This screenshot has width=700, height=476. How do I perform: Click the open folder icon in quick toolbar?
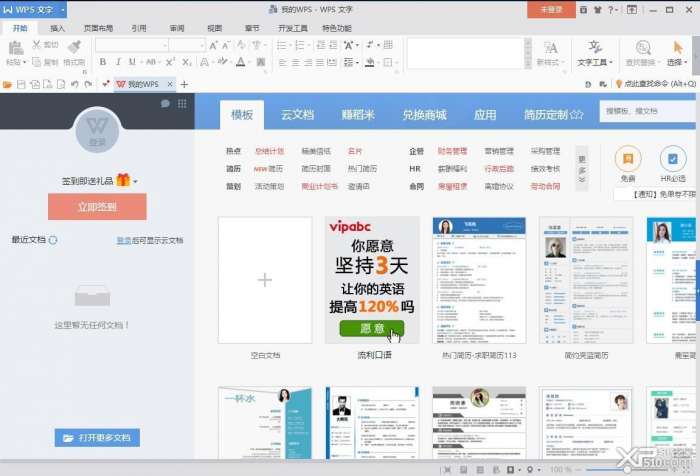(7, 84)
